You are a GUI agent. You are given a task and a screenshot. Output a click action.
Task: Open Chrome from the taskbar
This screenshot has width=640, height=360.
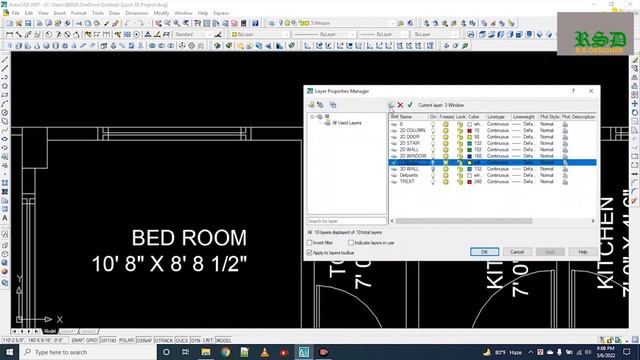225,352
